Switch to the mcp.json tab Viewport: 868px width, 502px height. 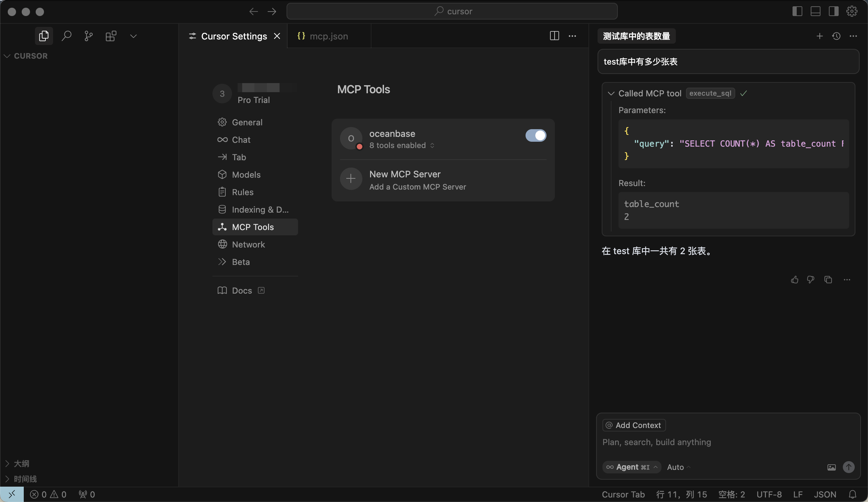pyautogui.click(x=328, y=36)
